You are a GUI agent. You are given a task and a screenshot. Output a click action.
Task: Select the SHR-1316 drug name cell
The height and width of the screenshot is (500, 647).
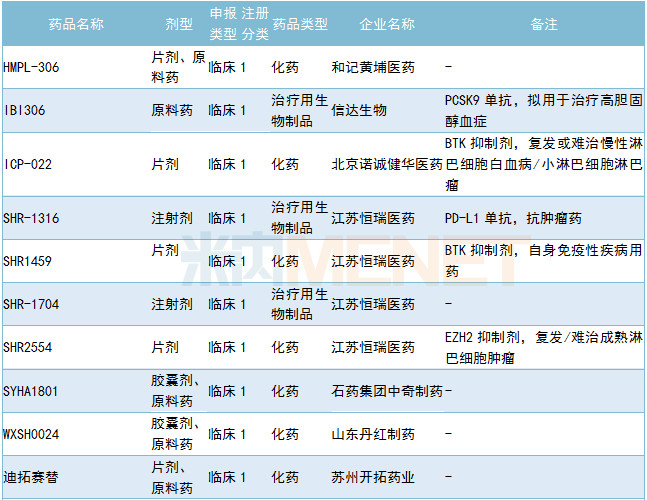tap(31, 218)
